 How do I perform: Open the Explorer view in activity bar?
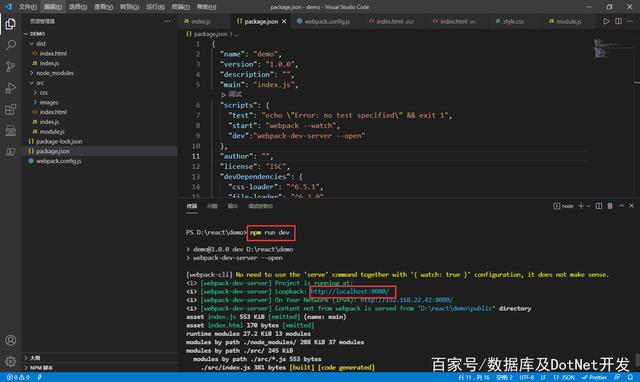pos(11,24)
